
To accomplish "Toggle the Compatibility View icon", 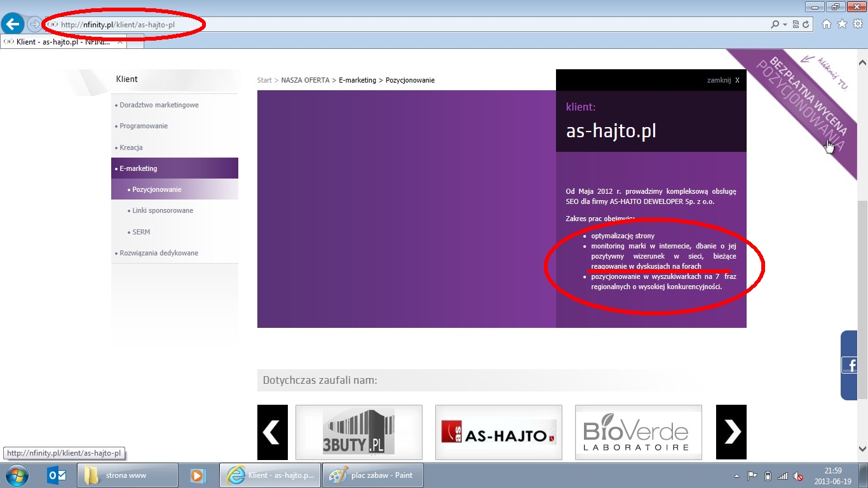I will coord(796,25).
